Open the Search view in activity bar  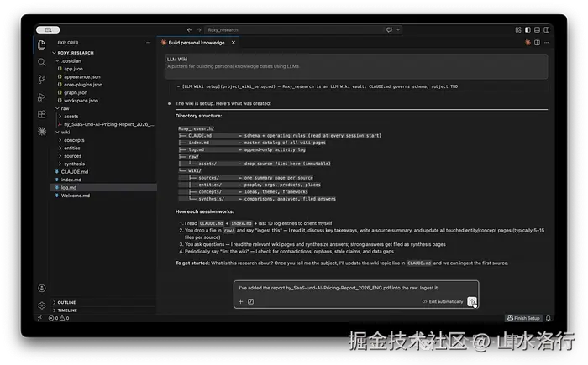pos(42,62)
